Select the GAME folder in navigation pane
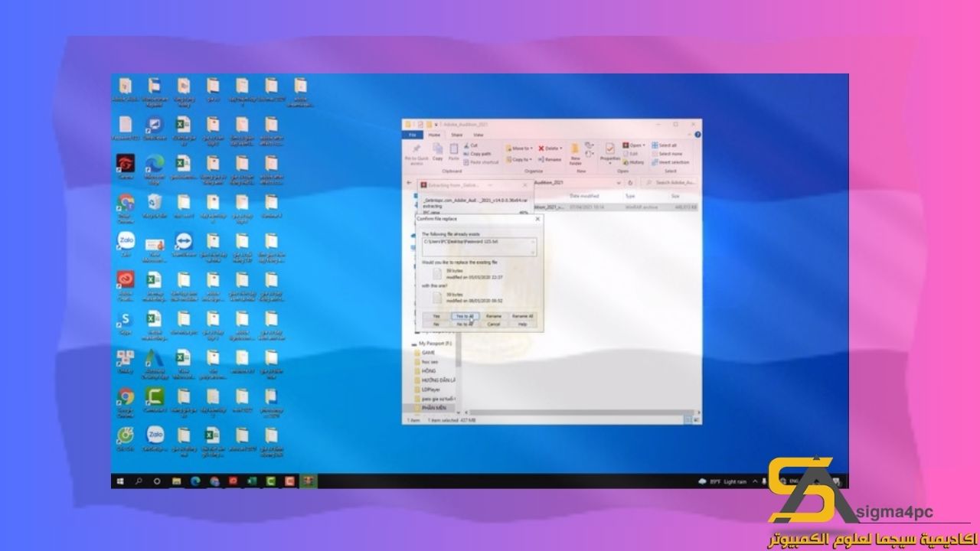The width and height of the screenshot is (980, 551). (428, 353)
